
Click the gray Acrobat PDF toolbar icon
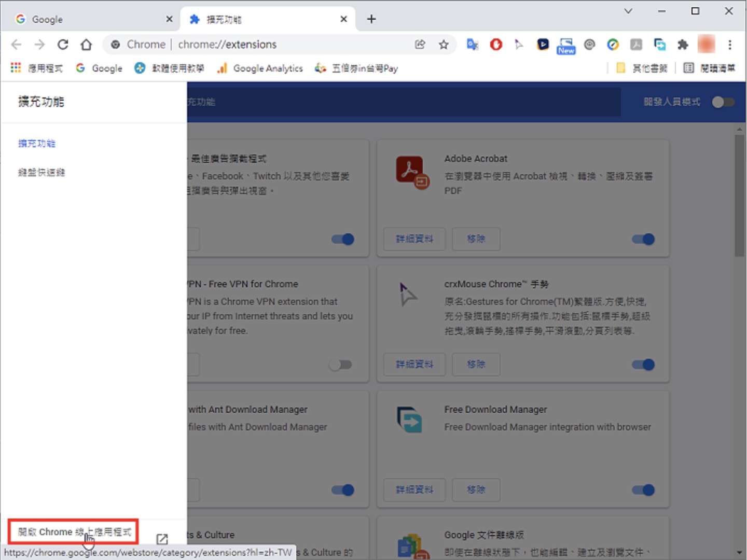click(x=636, y=45)
